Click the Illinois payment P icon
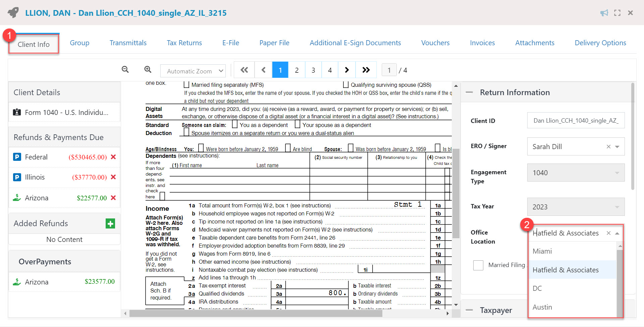Viewport: 644px width, 327px height. [17, 177]
